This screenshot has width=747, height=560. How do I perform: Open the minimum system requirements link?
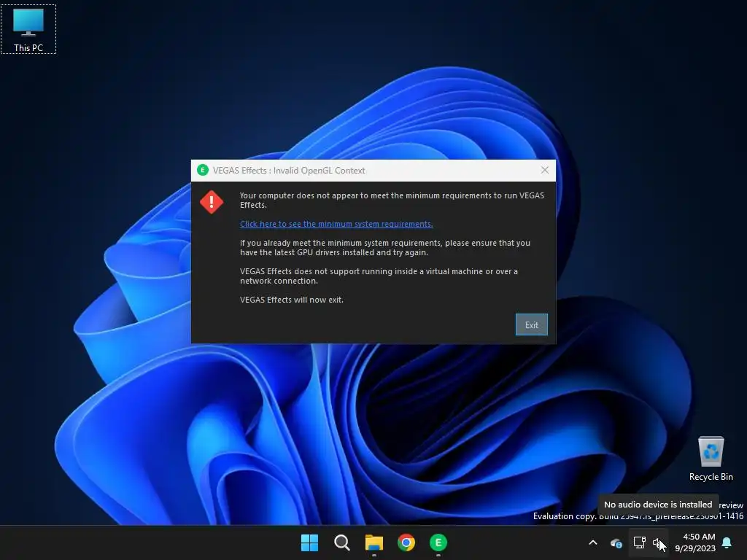336,224
